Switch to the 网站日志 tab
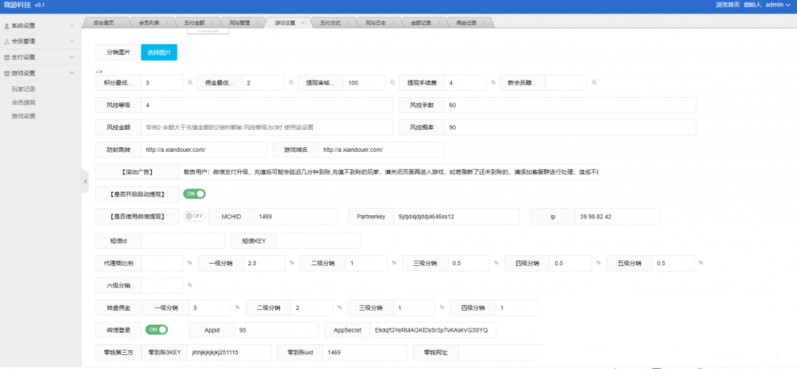Screen dimensions: 797x369 (375, 23)
